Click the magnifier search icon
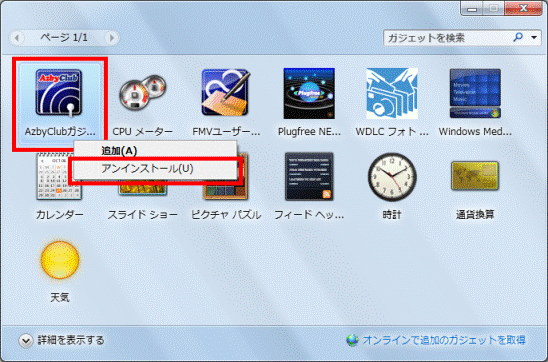The width and height of the screenshot is (548, 362). click(518, 37)
